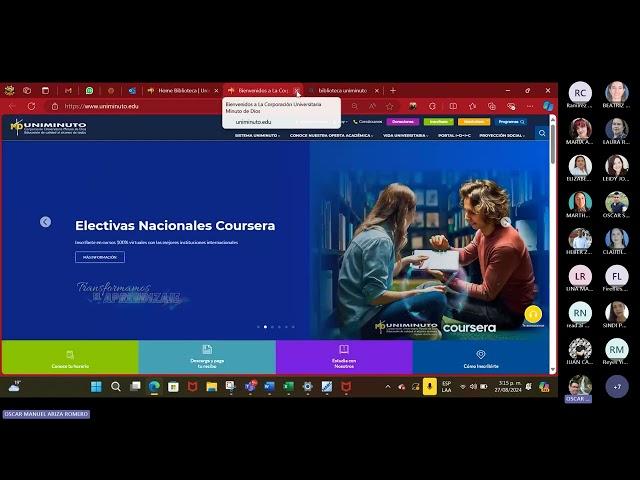Screen dimensions: 640x480
Task: Open Excel from the taskbar
Action: pyautogui.click(x=289, y=387)
